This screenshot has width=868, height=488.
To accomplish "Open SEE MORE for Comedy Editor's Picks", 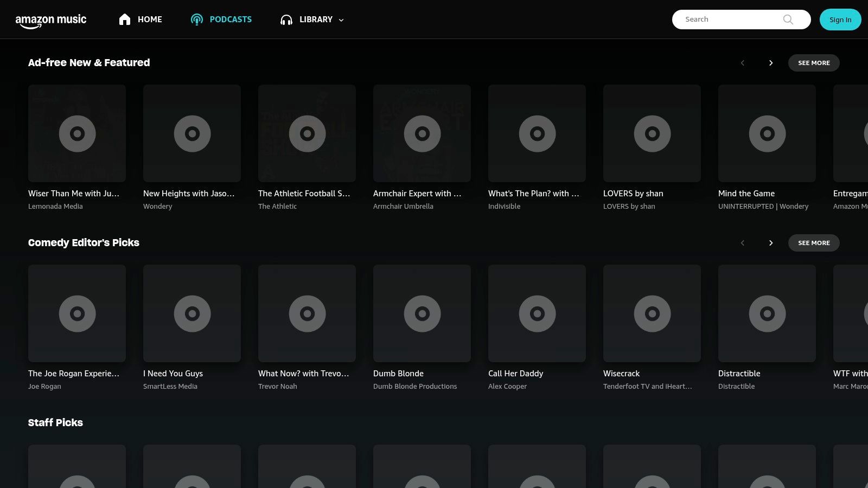I will pos(814,243).
